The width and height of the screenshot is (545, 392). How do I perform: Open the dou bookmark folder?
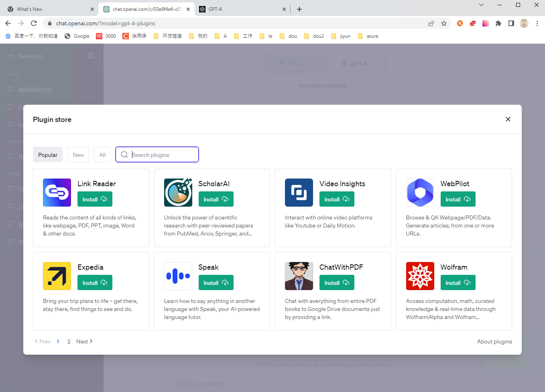click(289, 36)
